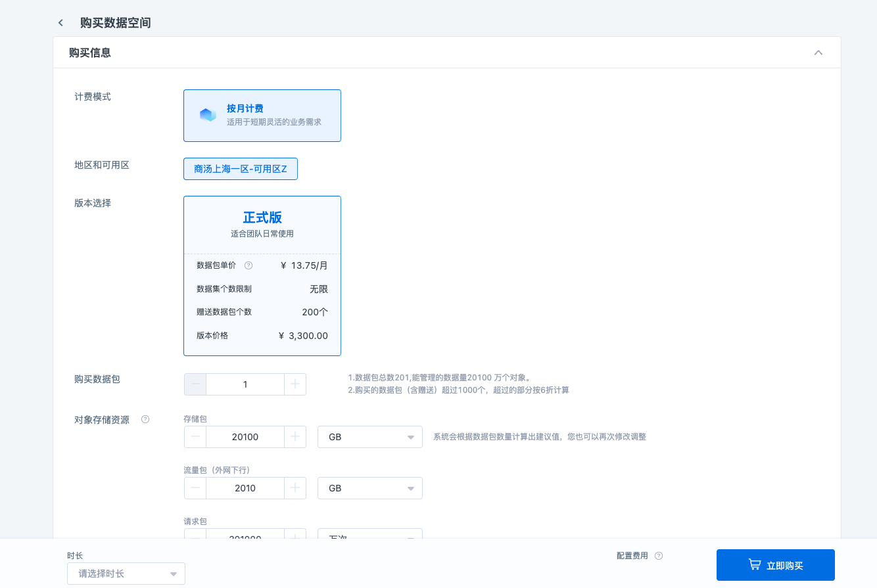
Task: Click the 流量包 value input field
Action: tap(245, 488)
